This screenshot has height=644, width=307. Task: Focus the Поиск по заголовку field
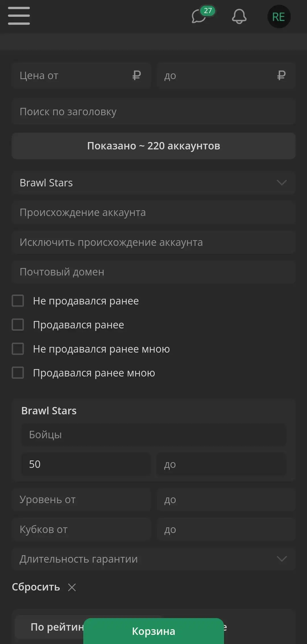(153, 112)
